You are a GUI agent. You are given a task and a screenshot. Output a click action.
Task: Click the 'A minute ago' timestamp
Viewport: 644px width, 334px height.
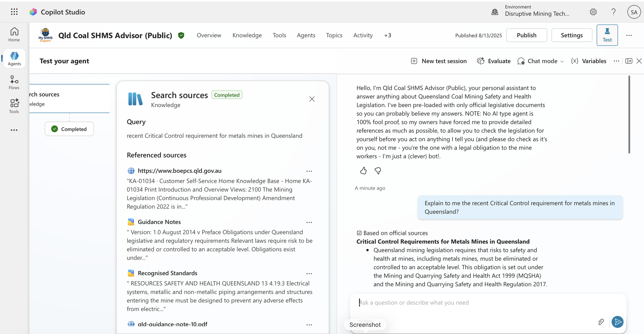[x=370, y=188]
